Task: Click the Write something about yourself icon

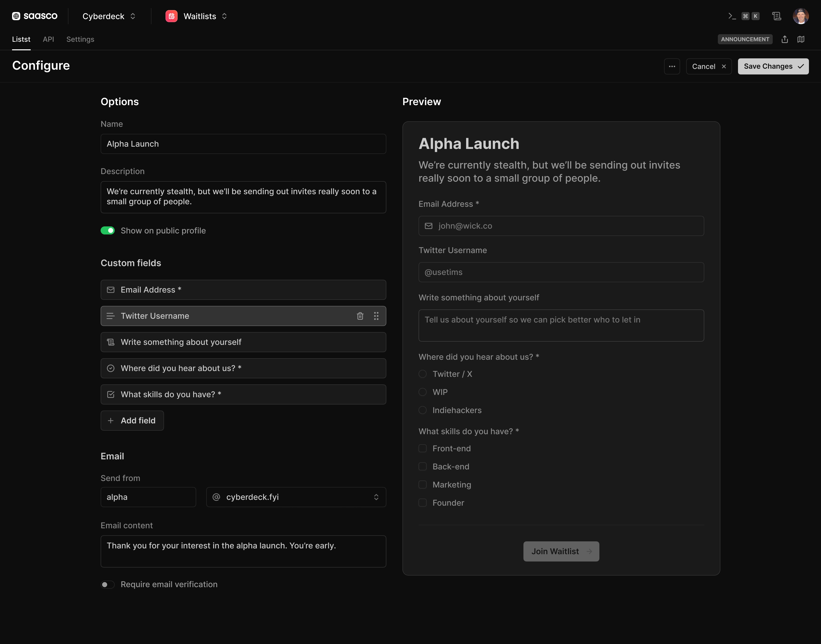Action: [110, 342]
